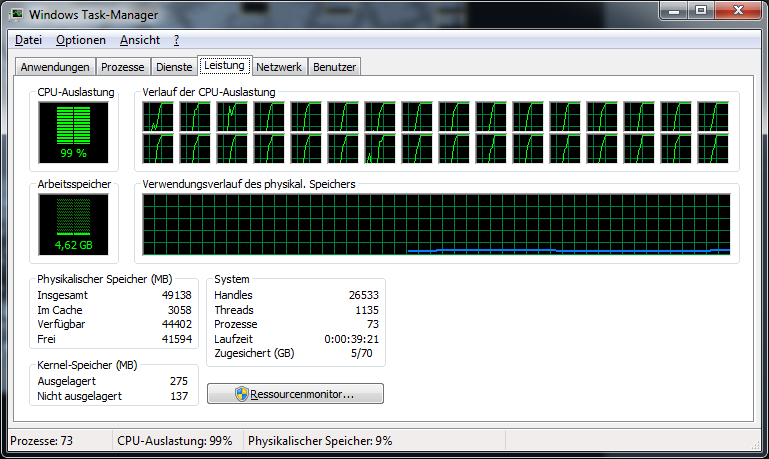Click the Frei value 41594
The height and width of the screenshot is (459, 769).
tap(177, 339)
